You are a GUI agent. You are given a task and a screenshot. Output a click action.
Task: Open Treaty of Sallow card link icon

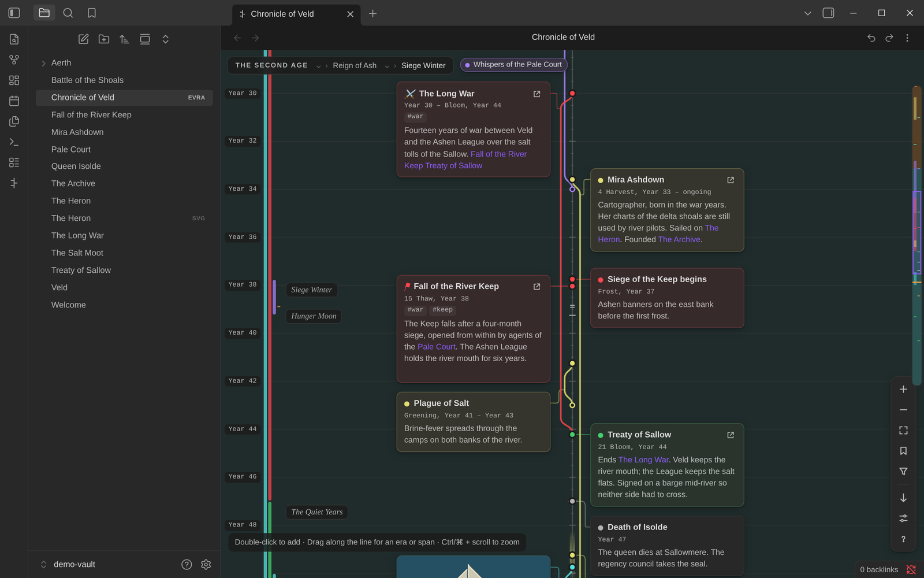[731, 435]
